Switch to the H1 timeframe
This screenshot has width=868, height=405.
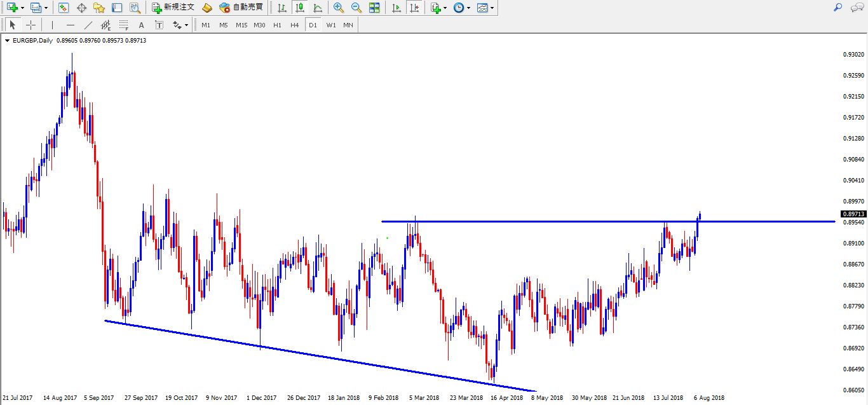277,25
